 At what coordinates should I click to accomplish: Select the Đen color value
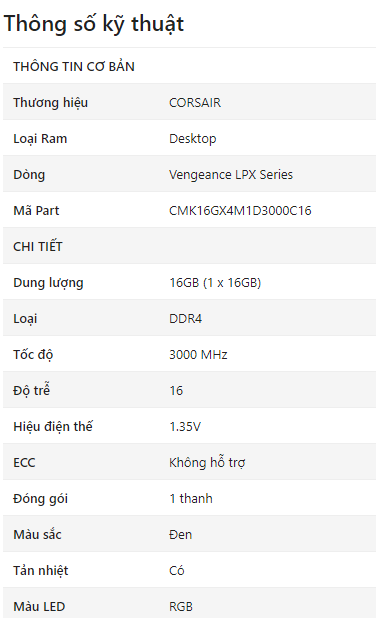coord(181,534)
